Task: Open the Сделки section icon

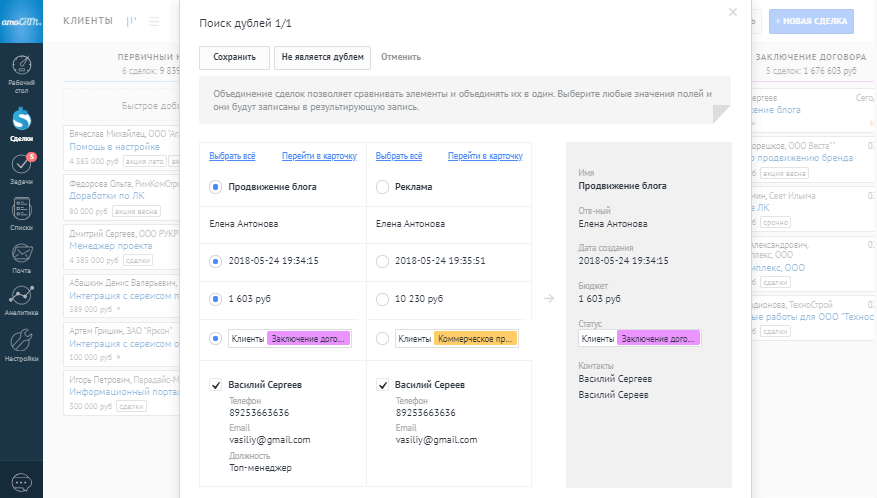Action: click(21, 124)
